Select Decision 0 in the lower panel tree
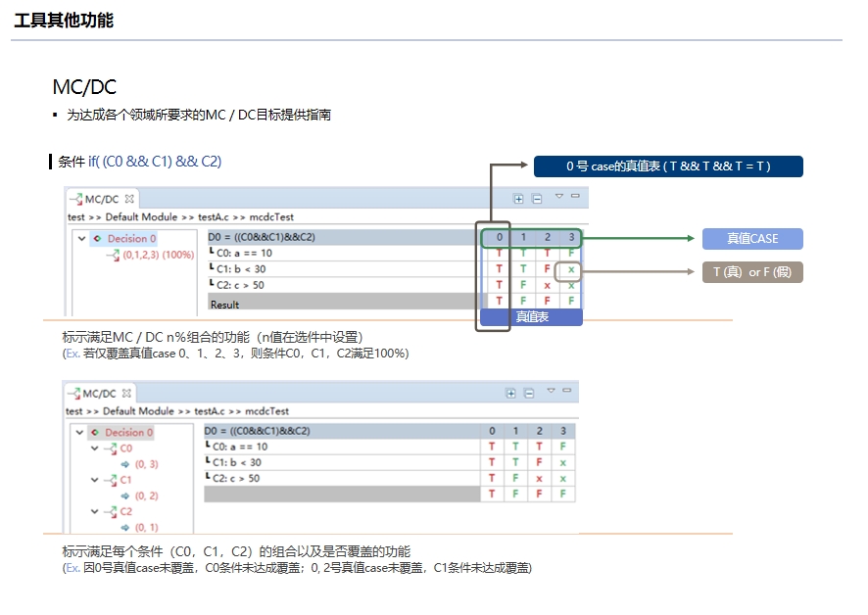The height and width of the screenshot is (615, 868). [129, 432]
